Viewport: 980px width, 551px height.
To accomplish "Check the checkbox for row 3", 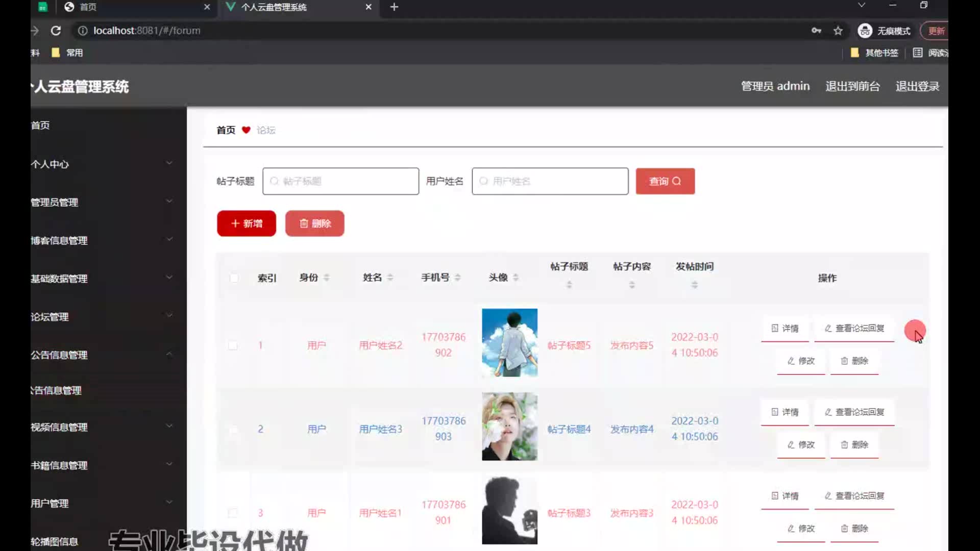I will (233, 513).
